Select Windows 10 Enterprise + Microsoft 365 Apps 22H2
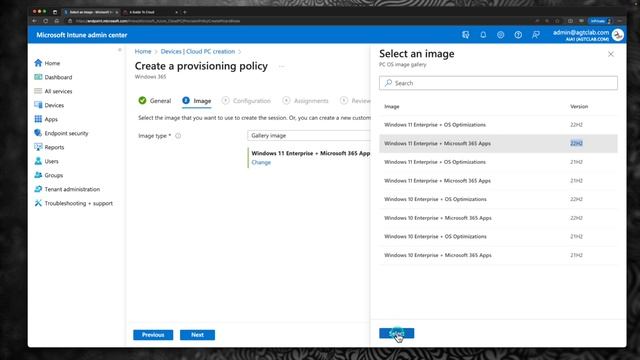The image size is (640, 360). tap(498, 218)
